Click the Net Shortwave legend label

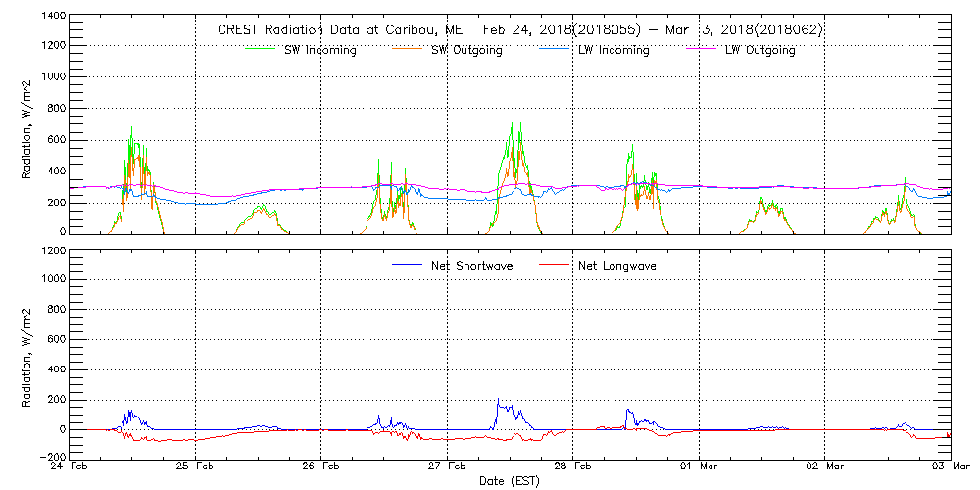[469, 266]
